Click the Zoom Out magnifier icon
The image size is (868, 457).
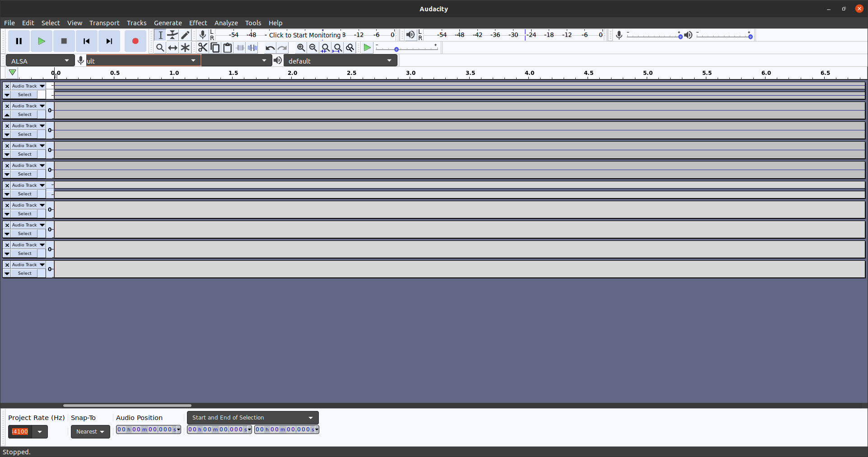pos(313,47)
